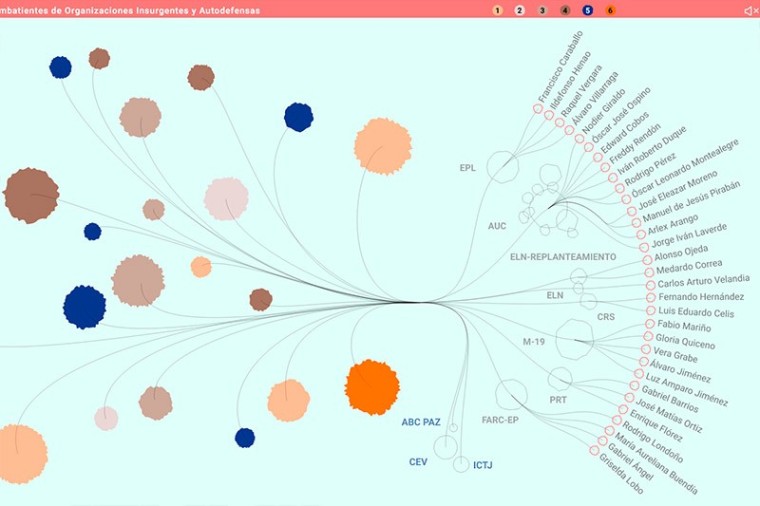Open the Medardo Correa node
The image size is (760, 506).
coord(649,272)
